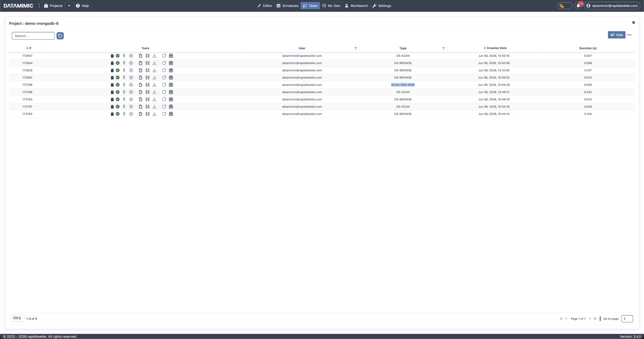Viewport: 644px width, 339px height.
Task: Download results of task 172844
Action: click(x=154, y=63)
